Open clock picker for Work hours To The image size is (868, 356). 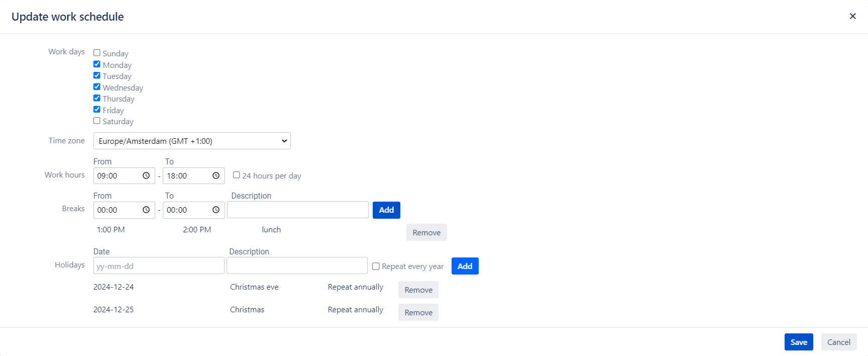tap(216, 175)
